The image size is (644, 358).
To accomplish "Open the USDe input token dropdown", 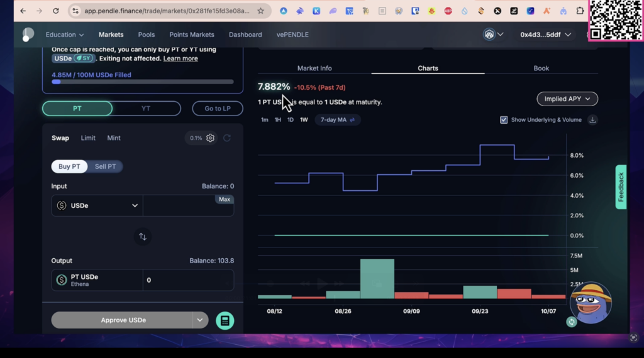I will (97, 205).
